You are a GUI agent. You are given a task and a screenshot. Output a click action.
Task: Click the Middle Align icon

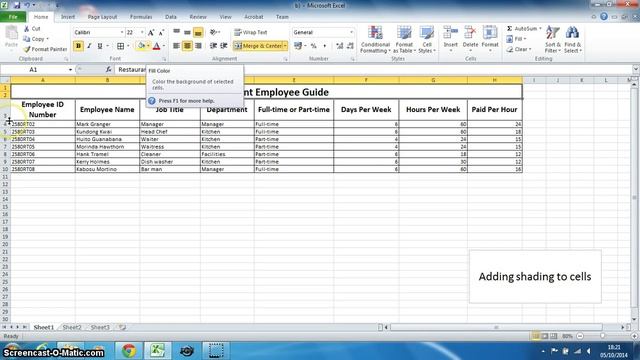pyautogui.click(x=187, y=32)
